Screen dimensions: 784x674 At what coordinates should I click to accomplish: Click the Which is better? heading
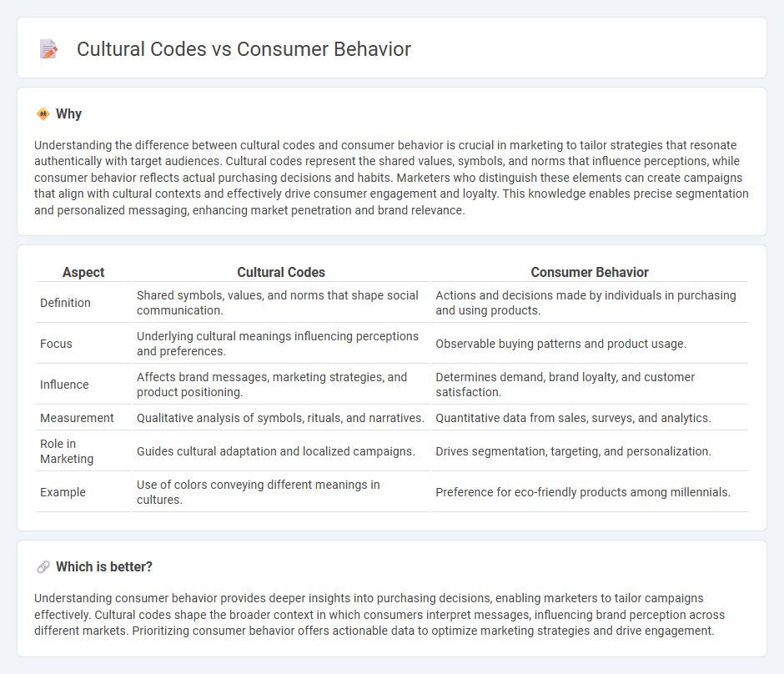point(104,567)
